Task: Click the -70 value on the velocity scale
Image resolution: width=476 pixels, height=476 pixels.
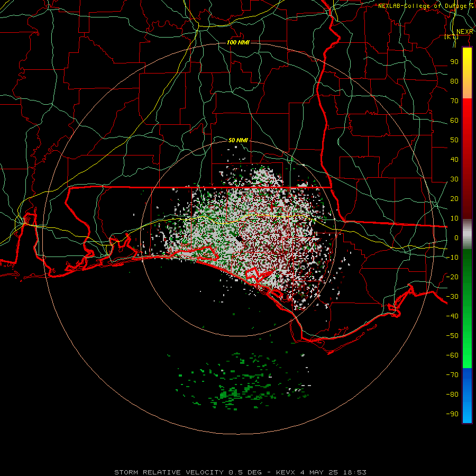Action: 452,375
